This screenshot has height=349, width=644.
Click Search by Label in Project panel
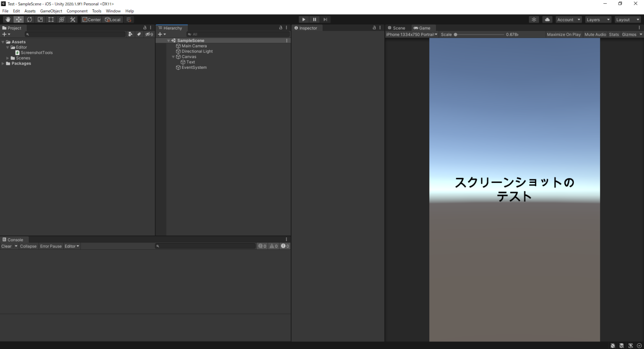click(139, 34)
